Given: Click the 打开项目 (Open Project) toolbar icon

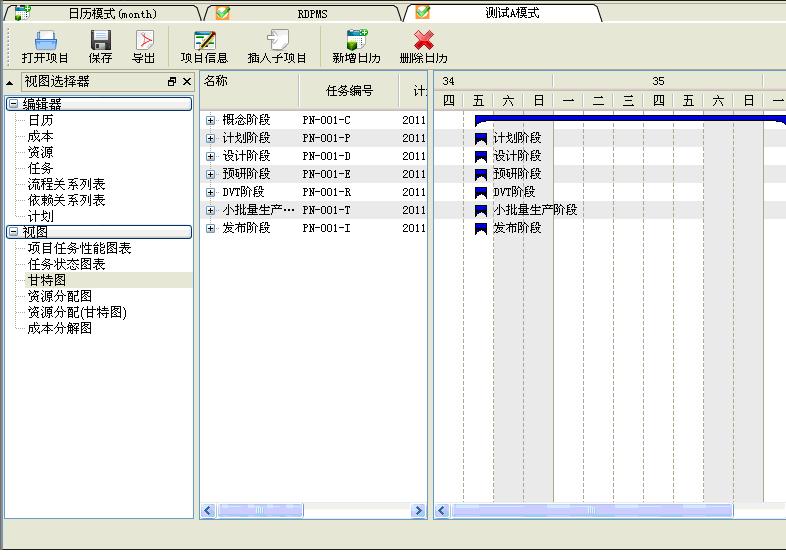Looking at the screenshot, I should coord(45,40).
